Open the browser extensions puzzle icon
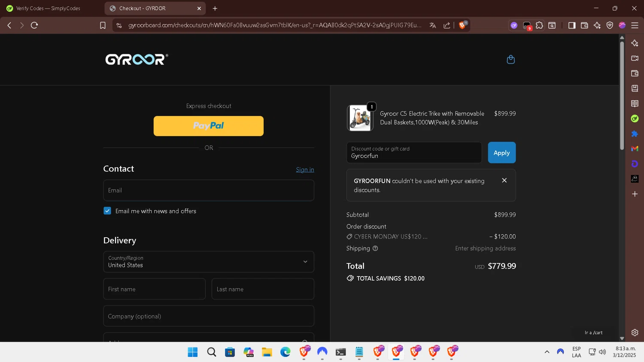Viewport: 644px width, 362px height. pos(539,25)
